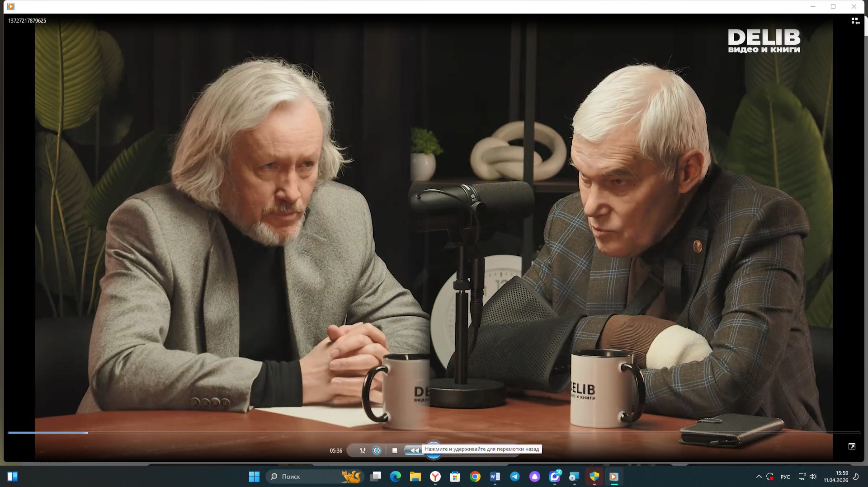868x487 pixels.
Task: Toggle shuffle mode in the player
Action: pos(363,450)
